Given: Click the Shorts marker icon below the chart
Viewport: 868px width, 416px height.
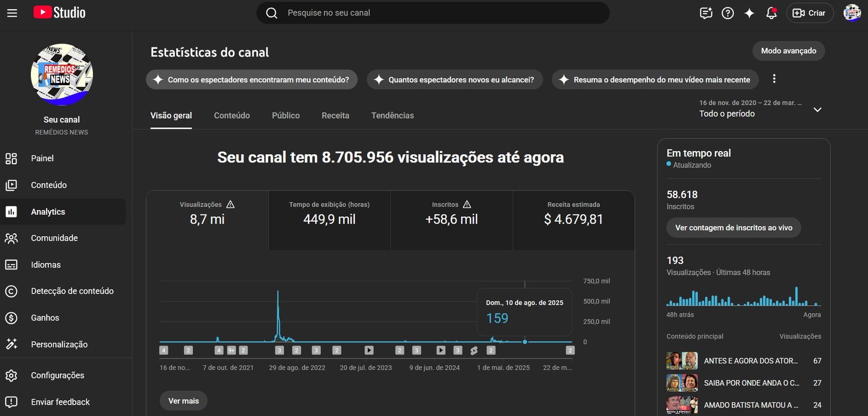Looking at the screenshot, I should (474, 351).
